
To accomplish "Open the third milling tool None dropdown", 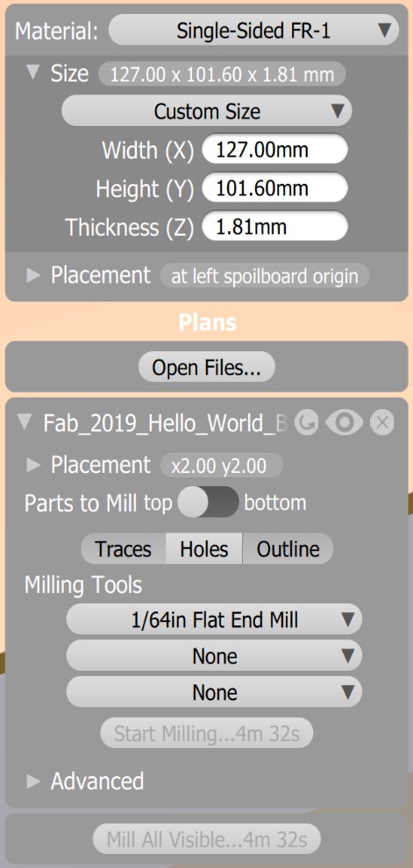I will (214, 692).
